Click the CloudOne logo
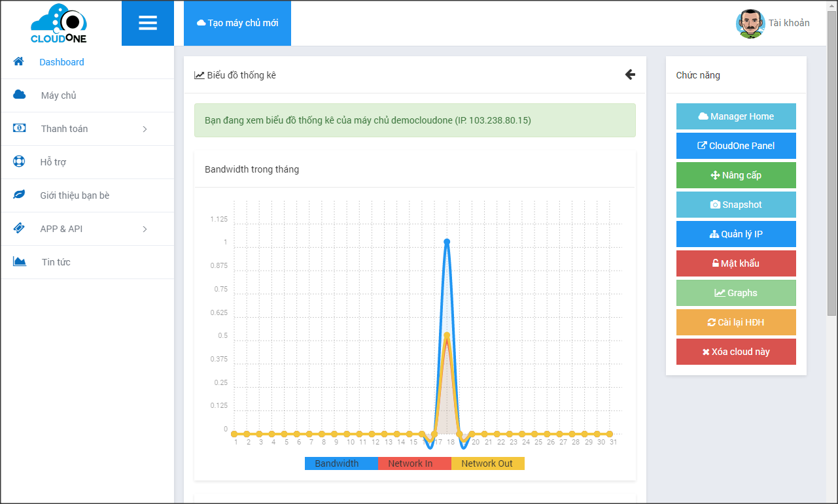The height and width of the screenshot is (504, 838). coord(59,24)
